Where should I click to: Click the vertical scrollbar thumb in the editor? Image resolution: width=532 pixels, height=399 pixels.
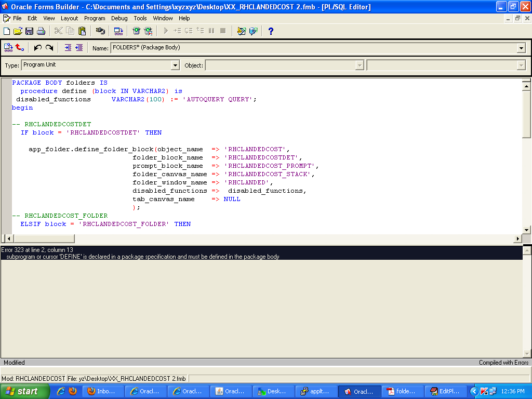pos(526,114)
